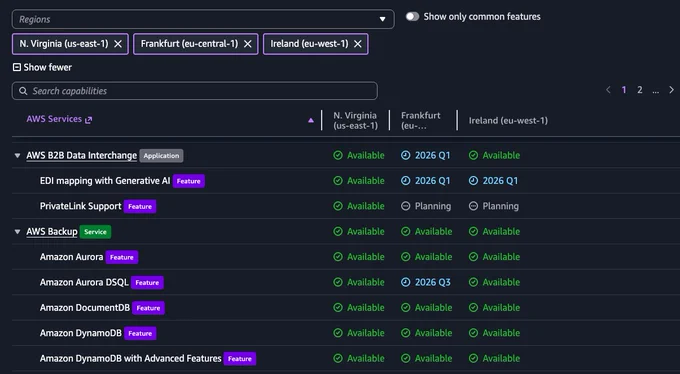Open AWS Services external link header
The image size is (680, 374).
(59, 119)
